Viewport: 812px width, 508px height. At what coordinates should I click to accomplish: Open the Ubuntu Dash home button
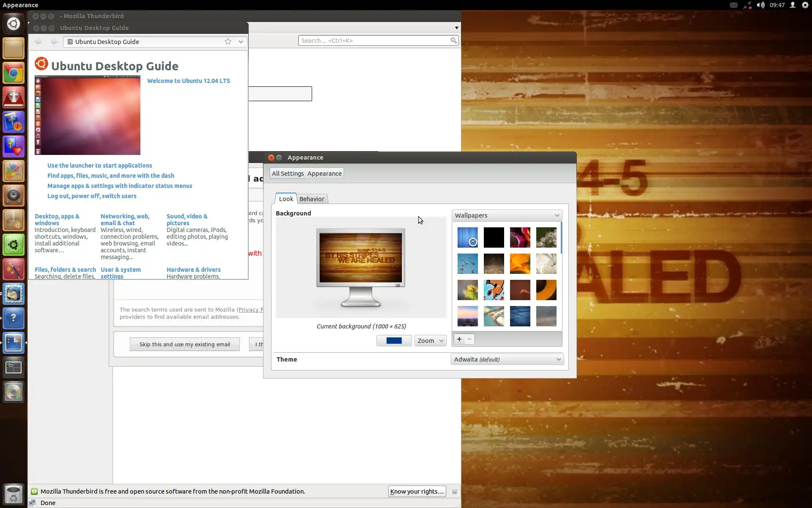click(x=14, y=24)
